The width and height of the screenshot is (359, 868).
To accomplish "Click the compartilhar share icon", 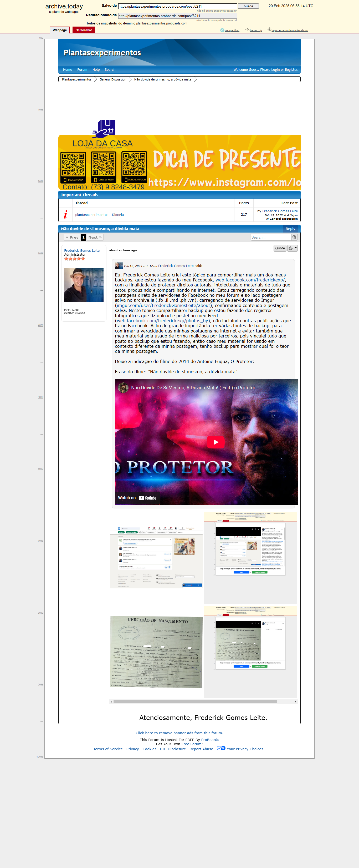I will click(222, 30).
